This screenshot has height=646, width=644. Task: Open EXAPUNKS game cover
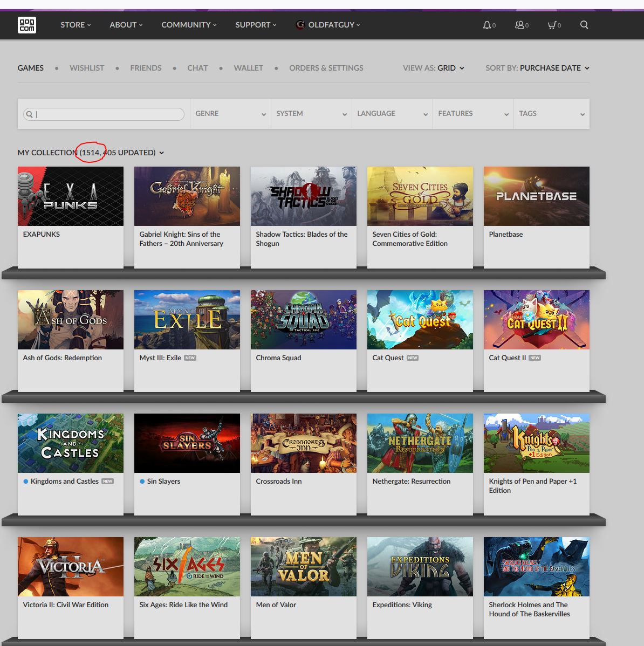pos(71,196)
